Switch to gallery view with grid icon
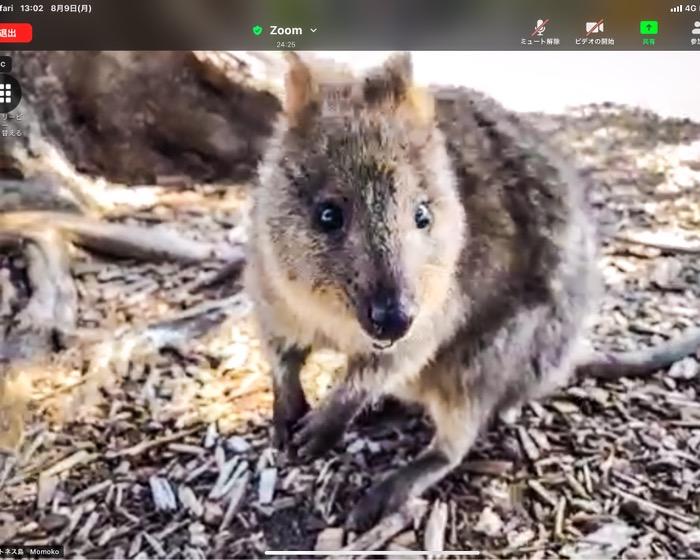This screenshot has height=560, width=700. (x=6, y=93)
